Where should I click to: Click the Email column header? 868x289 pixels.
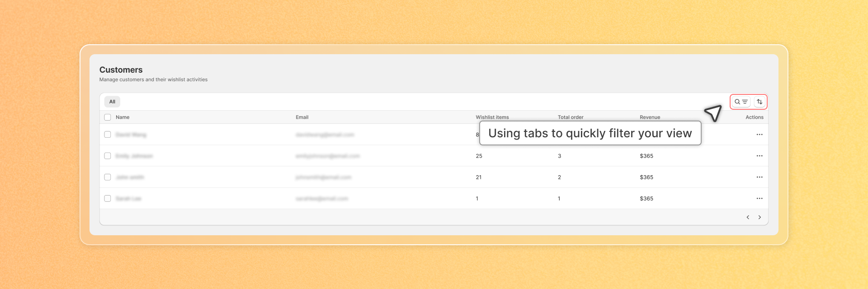point(302,117)
